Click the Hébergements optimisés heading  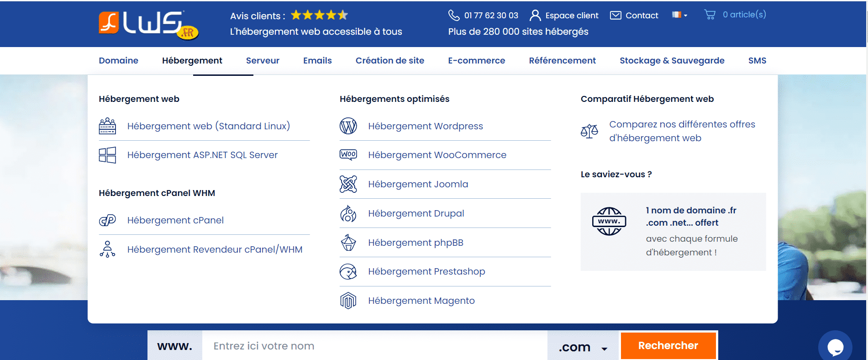coord(395,99)
